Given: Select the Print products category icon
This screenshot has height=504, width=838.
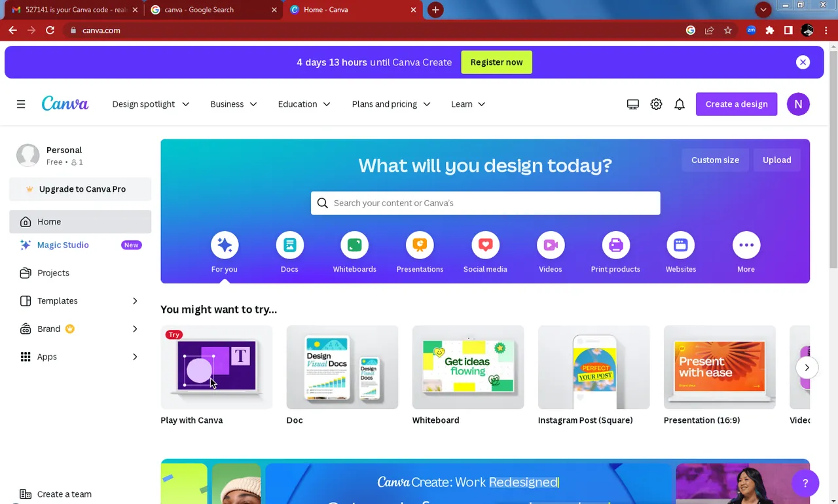Looking at the screenshot, I should [x=615, y=245].
